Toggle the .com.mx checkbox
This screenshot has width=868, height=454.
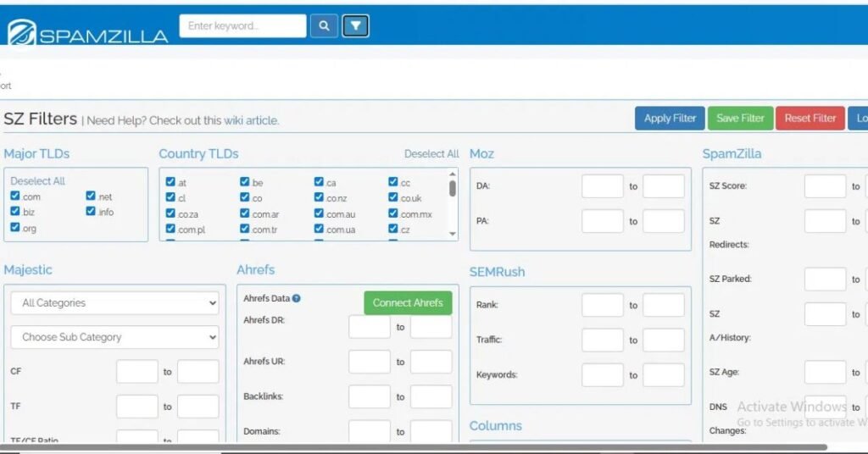point(393,213)
